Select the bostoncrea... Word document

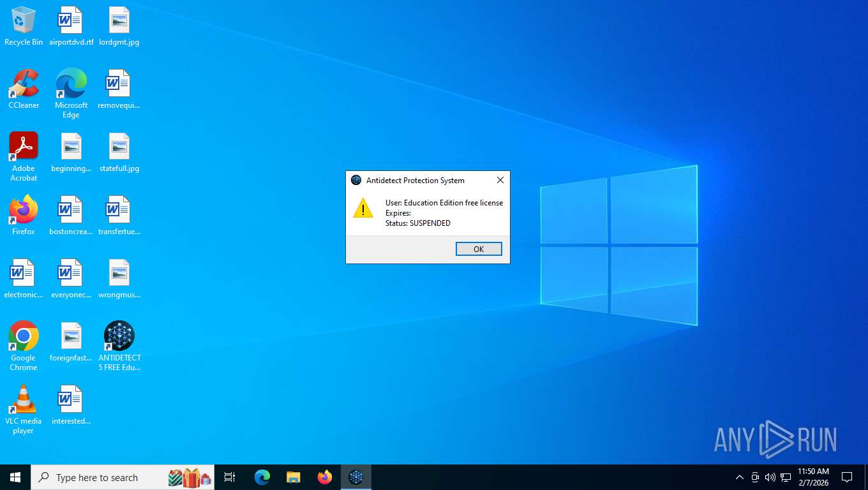[x=71, y=216]
